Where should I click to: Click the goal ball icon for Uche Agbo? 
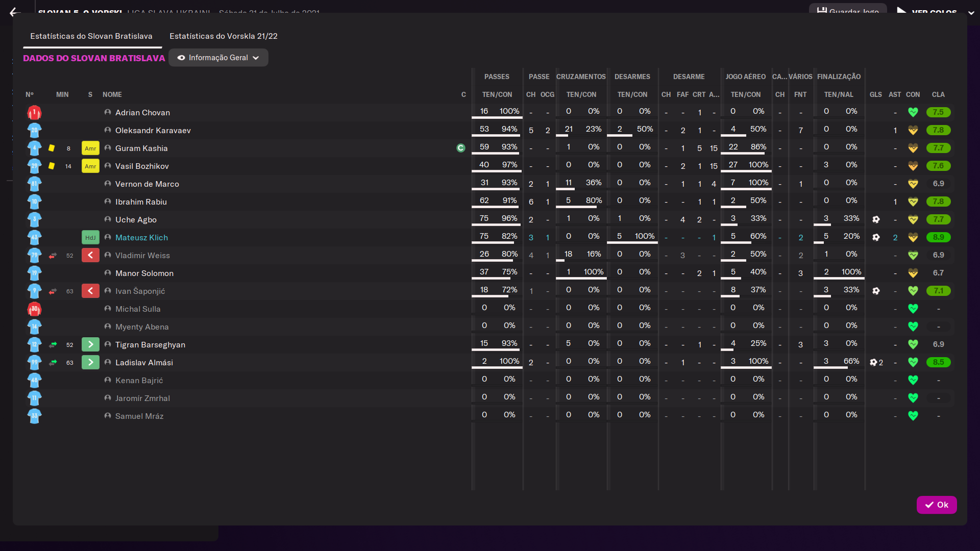pos(876,219)
